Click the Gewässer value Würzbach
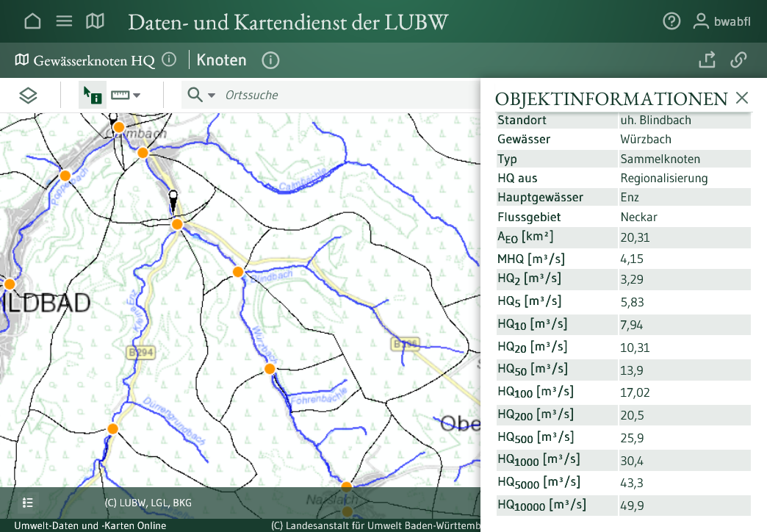Image resolution: width=767 pixels, height=532 pixels. (646, 139)
